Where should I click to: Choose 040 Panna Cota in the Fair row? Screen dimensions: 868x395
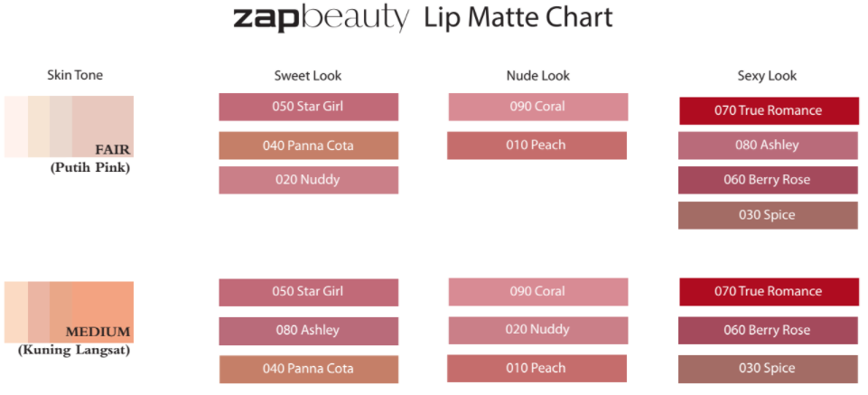pos(308,146)
